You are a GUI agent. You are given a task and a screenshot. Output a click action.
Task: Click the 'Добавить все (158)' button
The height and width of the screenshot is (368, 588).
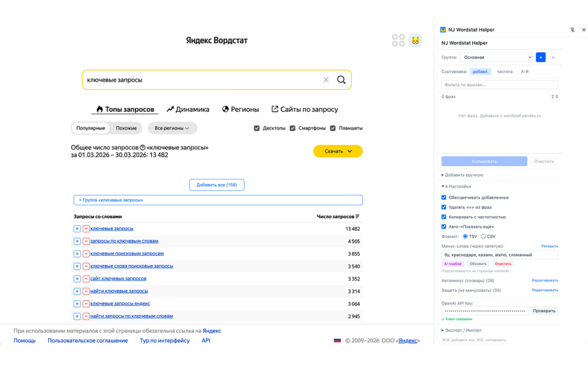pos(216,185)
